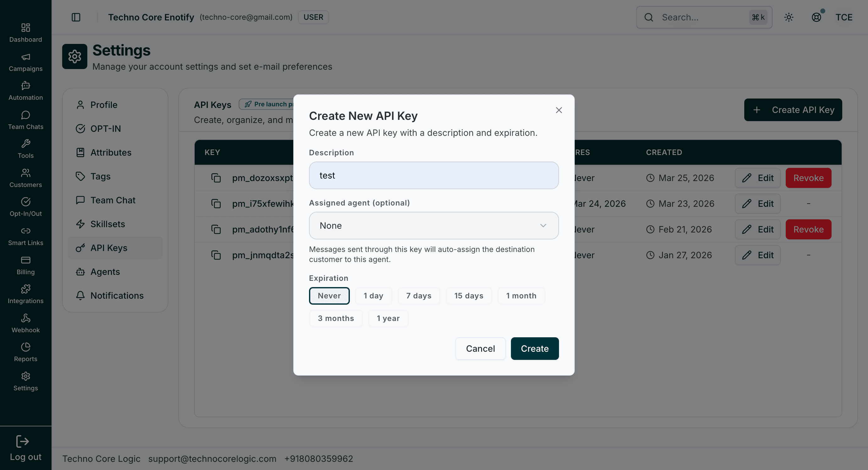The image size is (868, 470).
Task: Open Campaigns megaphone icon
Action: point(26,57)
